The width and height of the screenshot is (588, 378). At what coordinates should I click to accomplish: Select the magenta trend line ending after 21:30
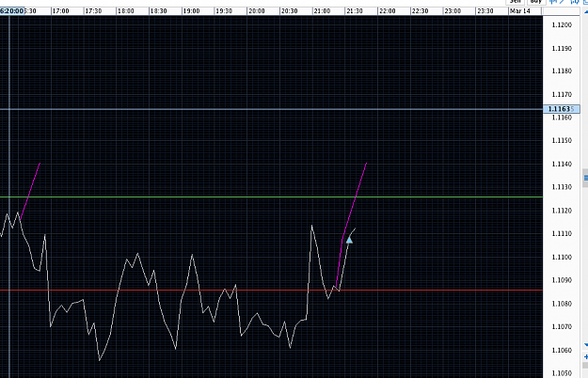pyautogui.click(x=351, y=226)
